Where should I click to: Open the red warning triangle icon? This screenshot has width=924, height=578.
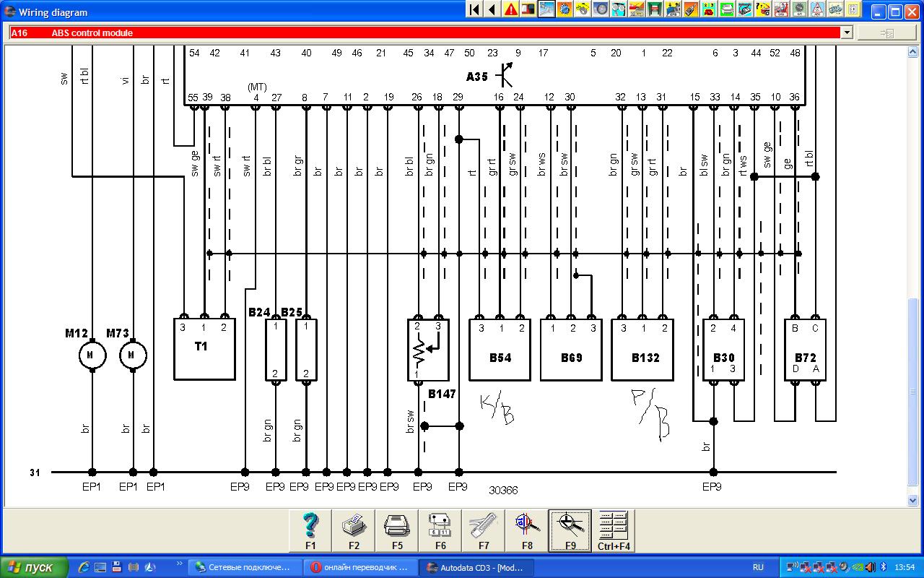(x=511, y=9)
